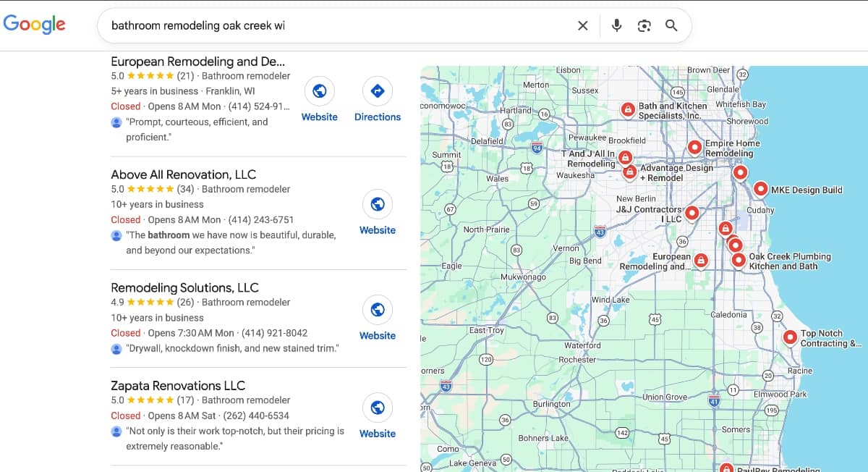Click Empire Home Remodeling map pin
Viewport: 868px width, 472px height.
tap(694, 147)
